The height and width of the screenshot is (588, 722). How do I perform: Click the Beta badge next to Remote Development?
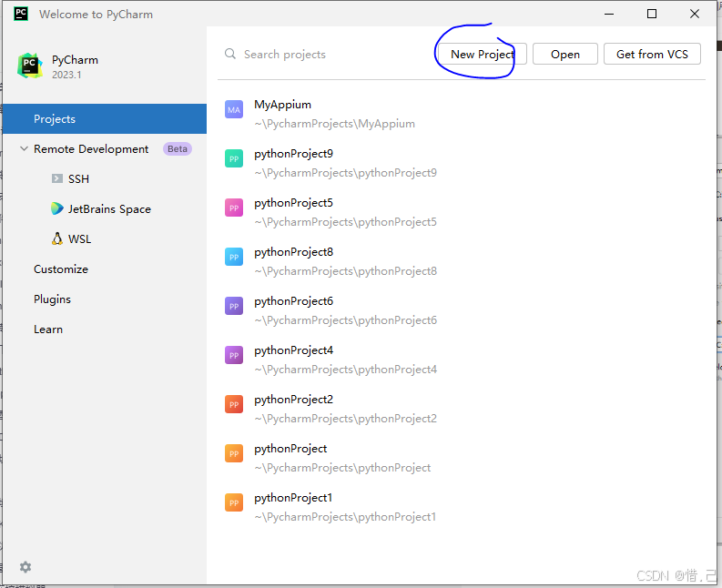178,148
